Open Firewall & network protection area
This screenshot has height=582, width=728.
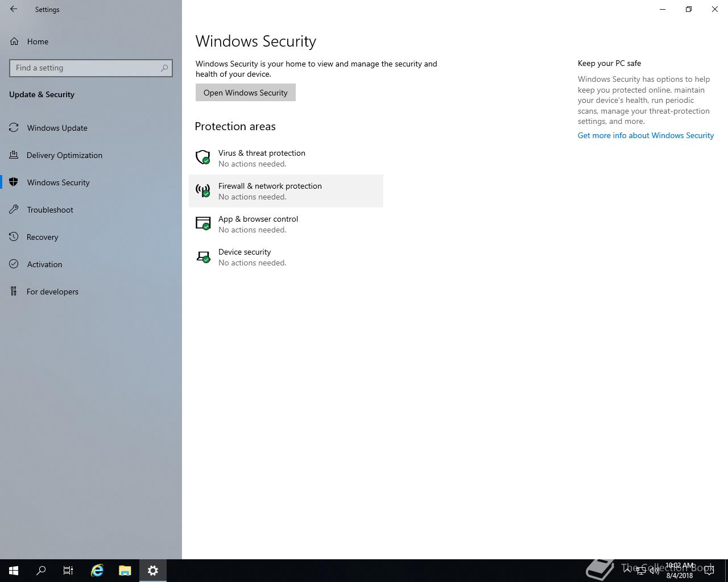286,191
